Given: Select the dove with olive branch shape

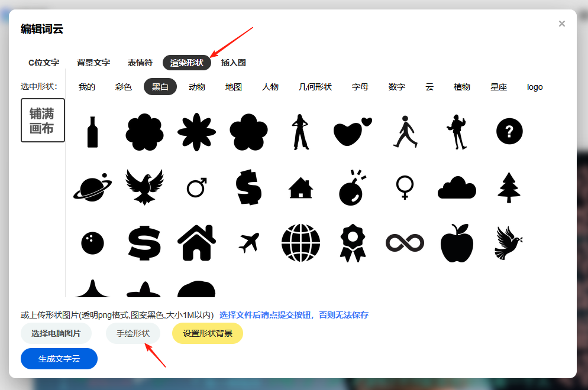Looking at the screenshot, I should point(509,243).
